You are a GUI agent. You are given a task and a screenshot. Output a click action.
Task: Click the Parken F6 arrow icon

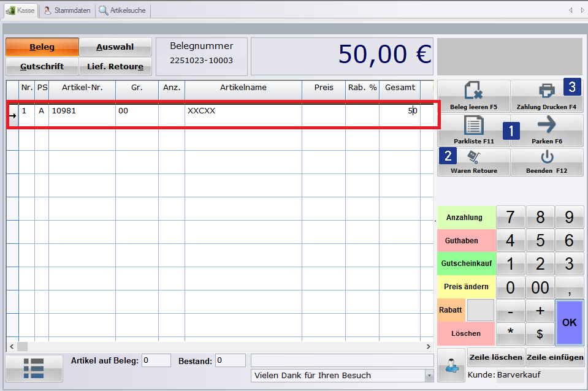[x=546, y=125]
